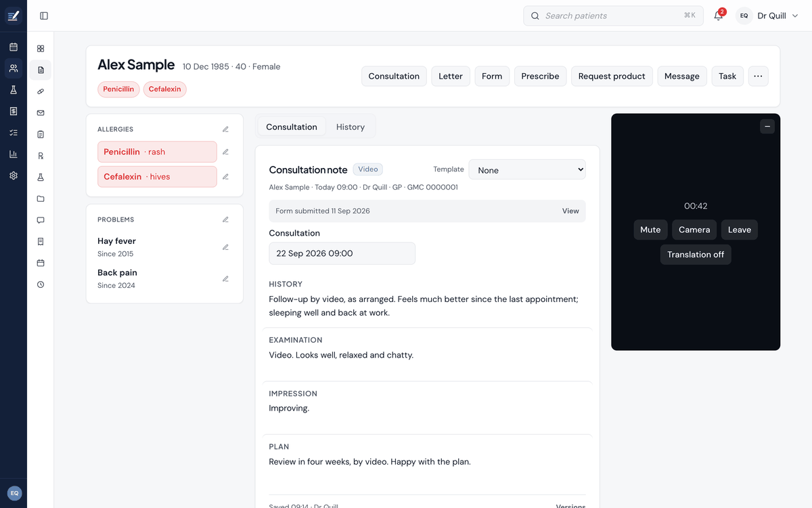Image resolution: width=812 pixels, height=508 pixels.
Task: Click the Form button
Action: point(492,76)
